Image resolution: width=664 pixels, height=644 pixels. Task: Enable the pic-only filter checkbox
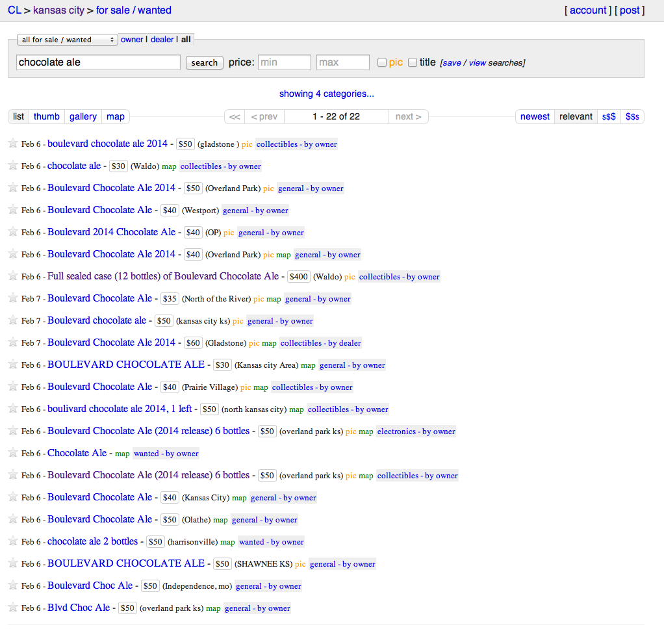point(382,62)
